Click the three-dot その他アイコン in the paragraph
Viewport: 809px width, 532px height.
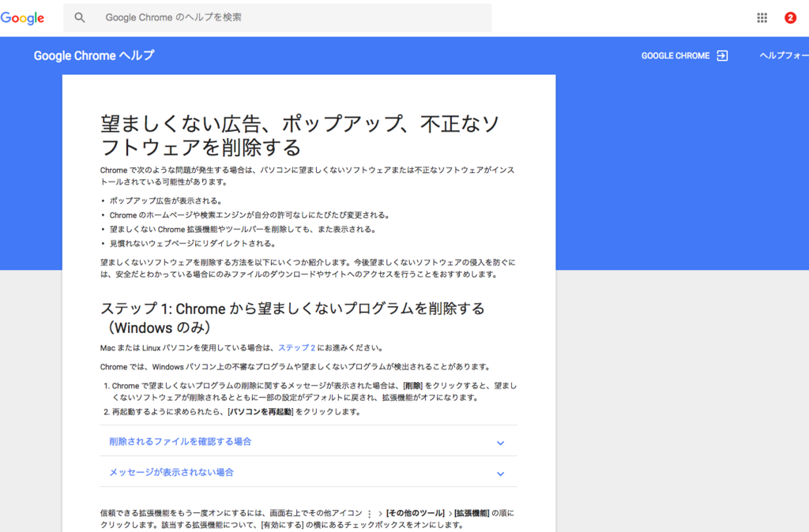pyautogui.click(x=370, y=513)
